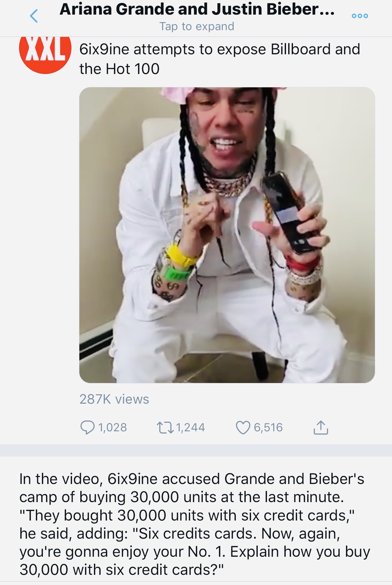The image size is (392, 585).
Task: Tap the 1,028 replies count
Action: (x=113, y=427)
